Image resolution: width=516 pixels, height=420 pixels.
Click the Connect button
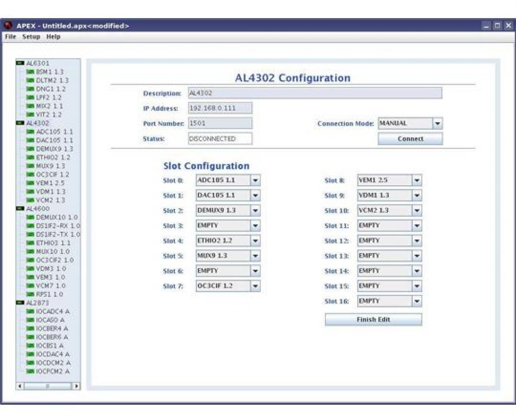pyautogui.click(x=410, y=138)
